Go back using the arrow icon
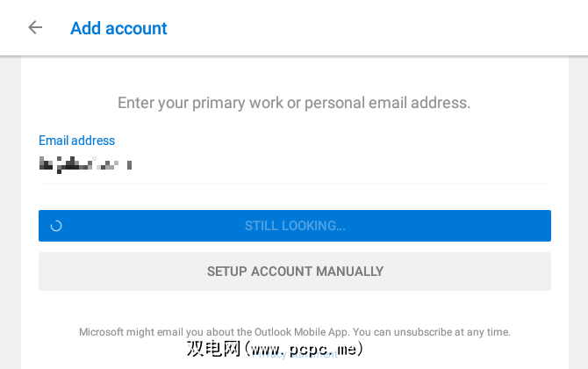 [35, 27]
